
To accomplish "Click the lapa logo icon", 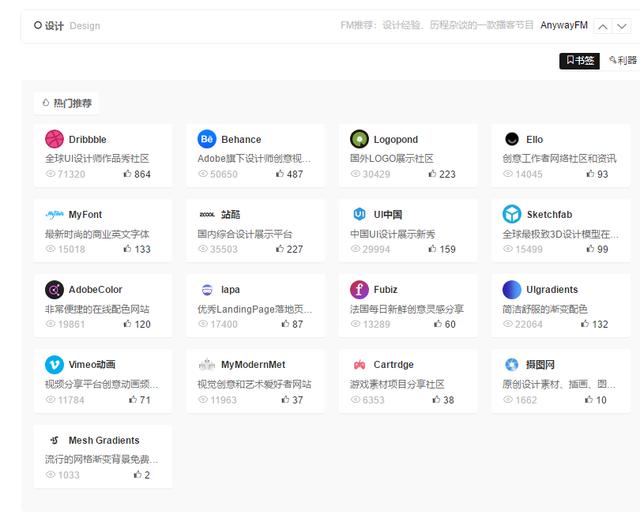I will coord(207,289).
